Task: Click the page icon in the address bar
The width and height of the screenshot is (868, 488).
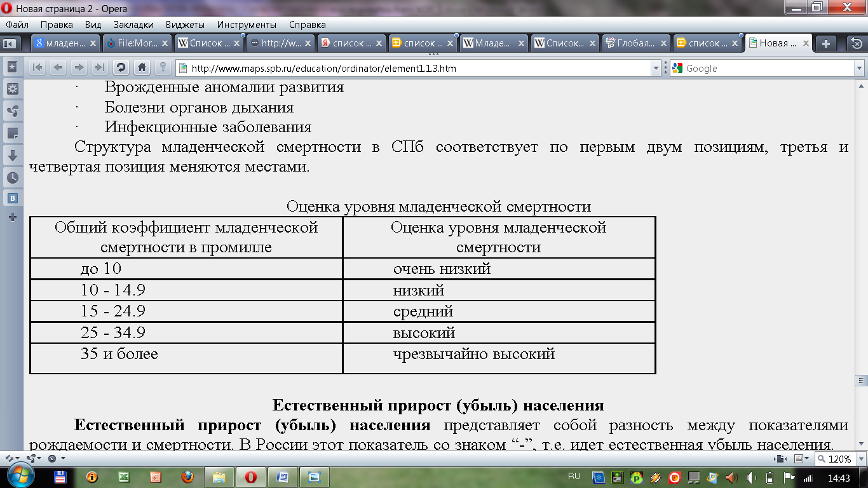Action: pyautogui.click(x=183, y=68)
